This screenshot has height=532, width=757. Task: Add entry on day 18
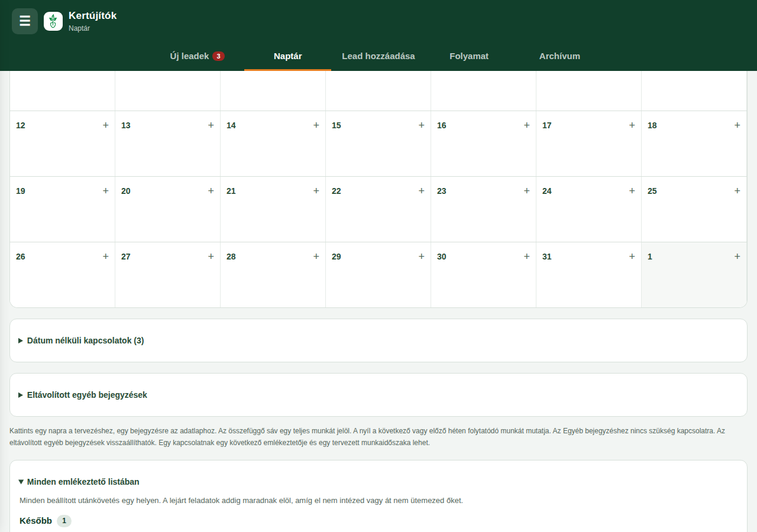737,125
